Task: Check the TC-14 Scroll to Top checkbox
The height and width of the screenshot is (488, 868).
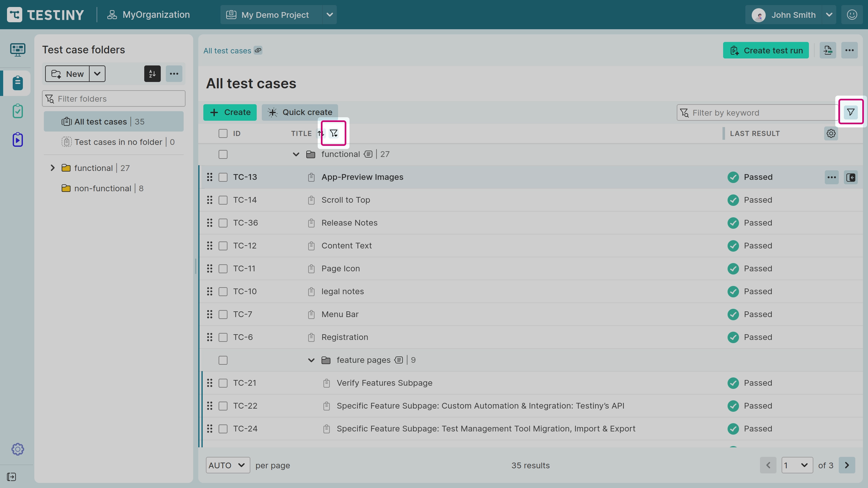Action: point(223,200)
